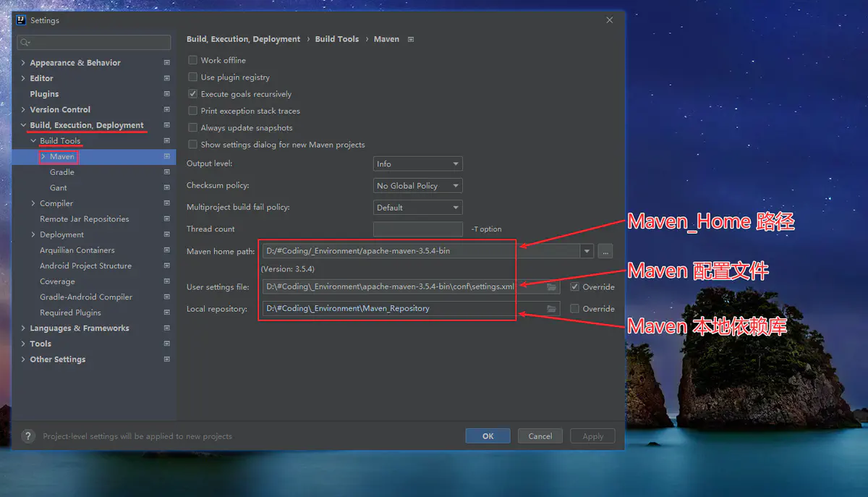
Task: Expand the Editor node
Action: (x=23, y=78)
